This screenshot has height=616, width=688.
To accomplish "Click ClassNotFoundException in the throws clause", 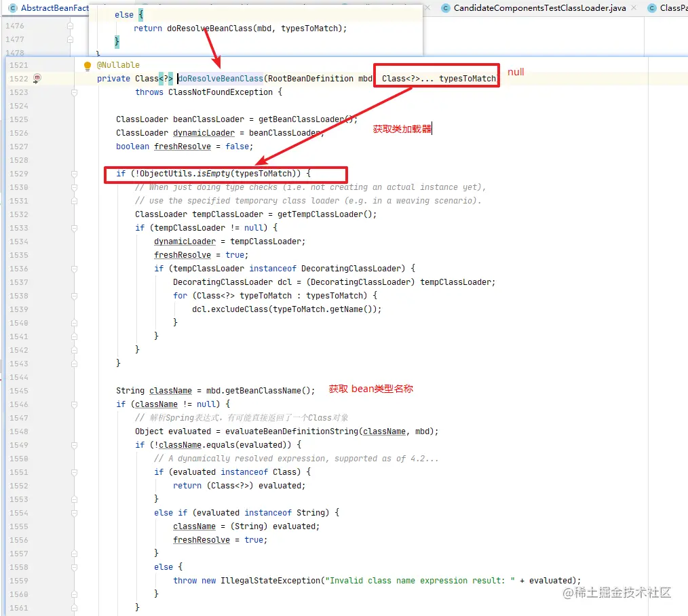I will point(221,92).
